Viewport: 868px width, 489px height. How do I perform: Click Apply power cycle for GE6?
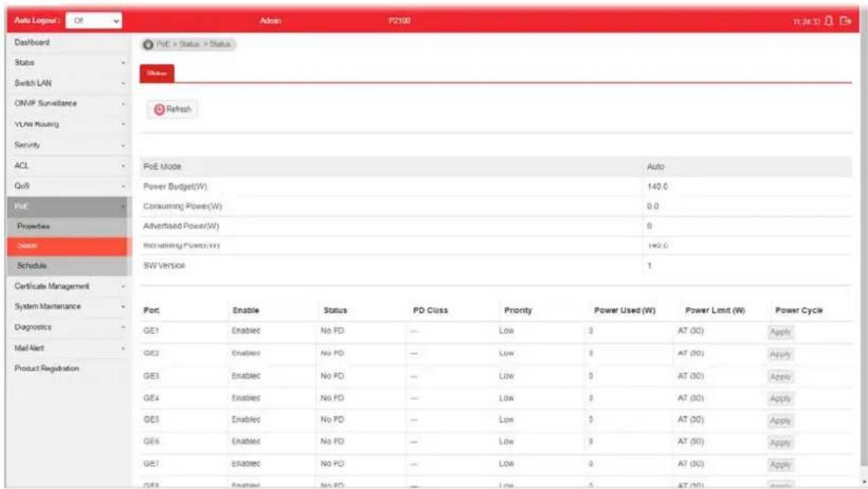[x=780, y=443]
